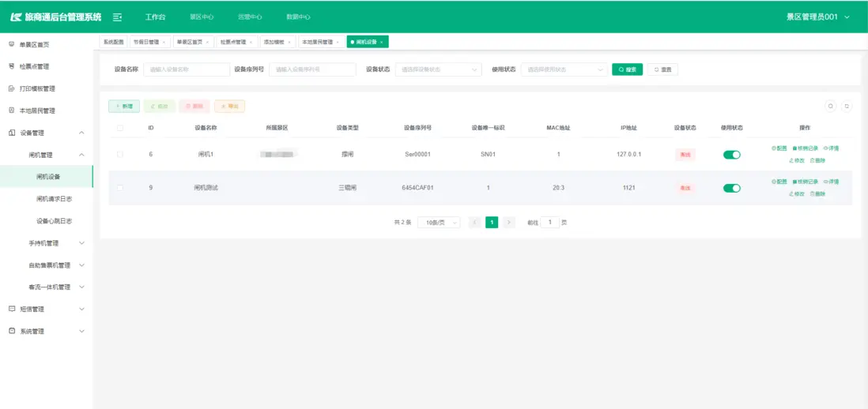Open the 使用状态 dropdown filter

point(564,69)
